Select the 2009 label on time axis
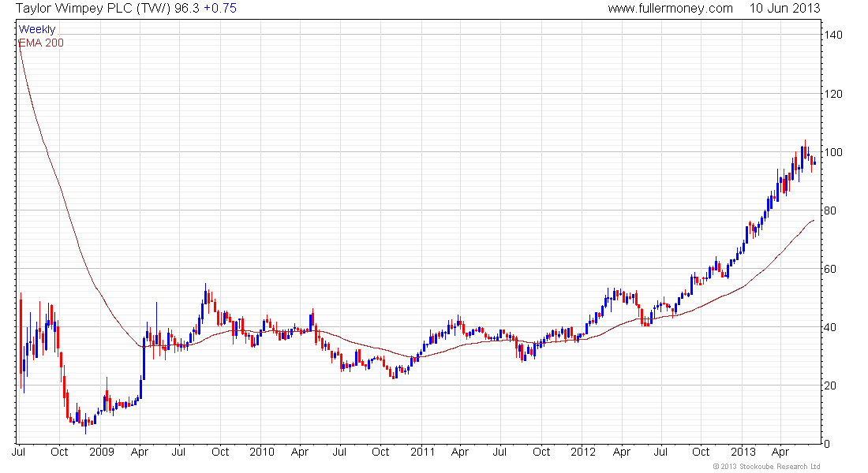Viewport: 868px width, 473px height. pos(102,453)
